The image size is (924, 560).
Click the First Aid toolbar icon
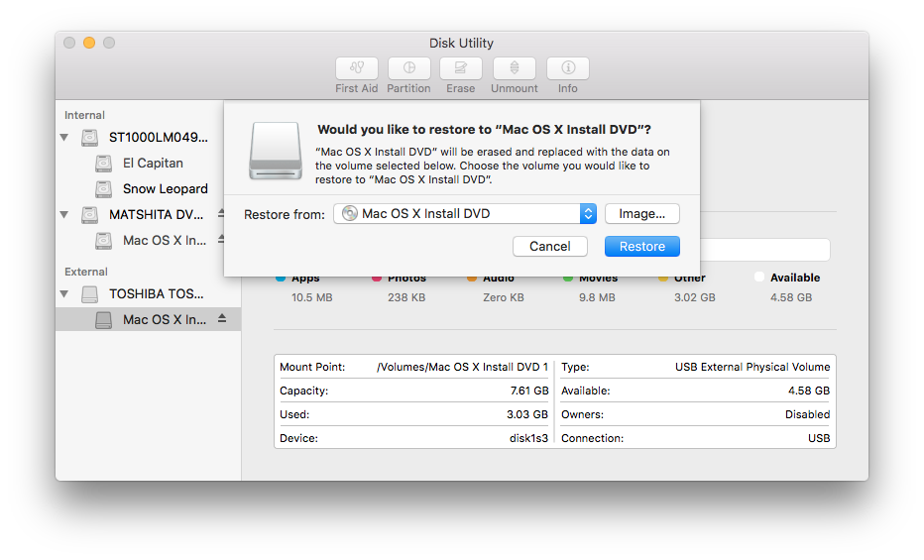click(357, 68)
